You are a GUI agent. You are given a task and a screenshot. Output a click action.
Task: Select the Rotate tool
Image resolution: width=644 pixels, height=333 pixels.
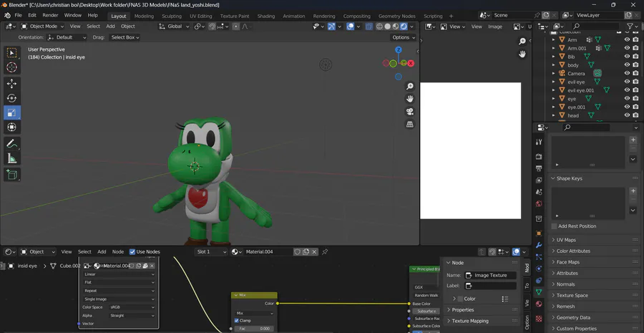pos(12,98)
